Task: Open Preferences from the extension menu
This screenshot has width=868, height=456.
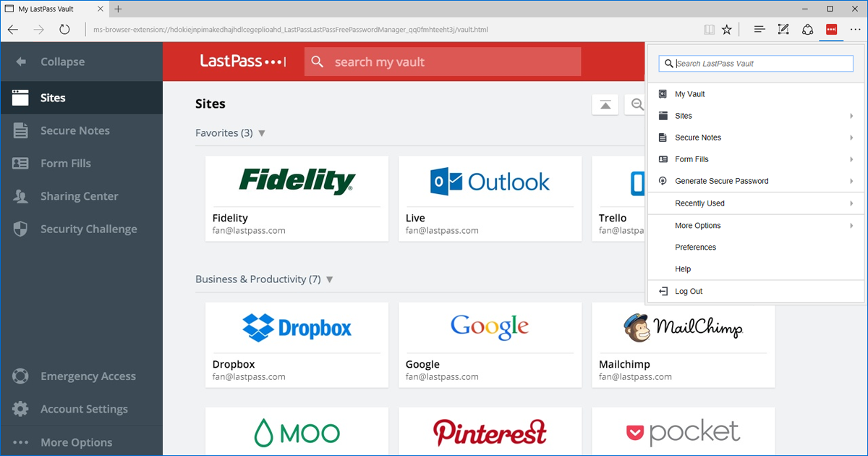Action: click(x=694, y=247)
